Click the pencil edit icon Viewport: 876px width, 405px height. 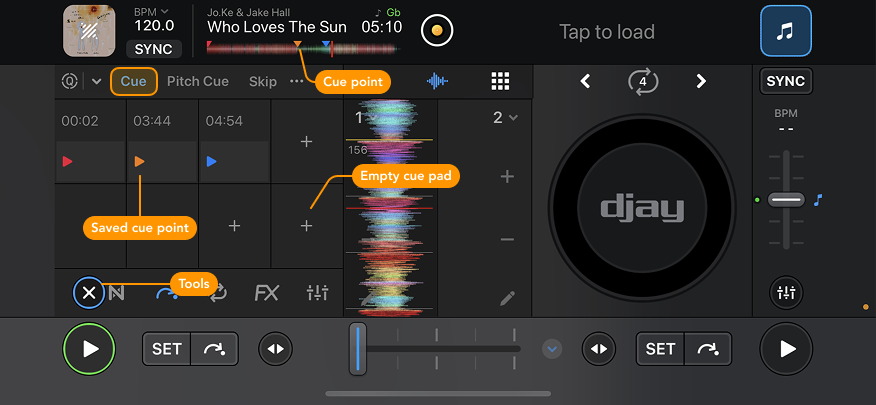(x=508, y=298)
